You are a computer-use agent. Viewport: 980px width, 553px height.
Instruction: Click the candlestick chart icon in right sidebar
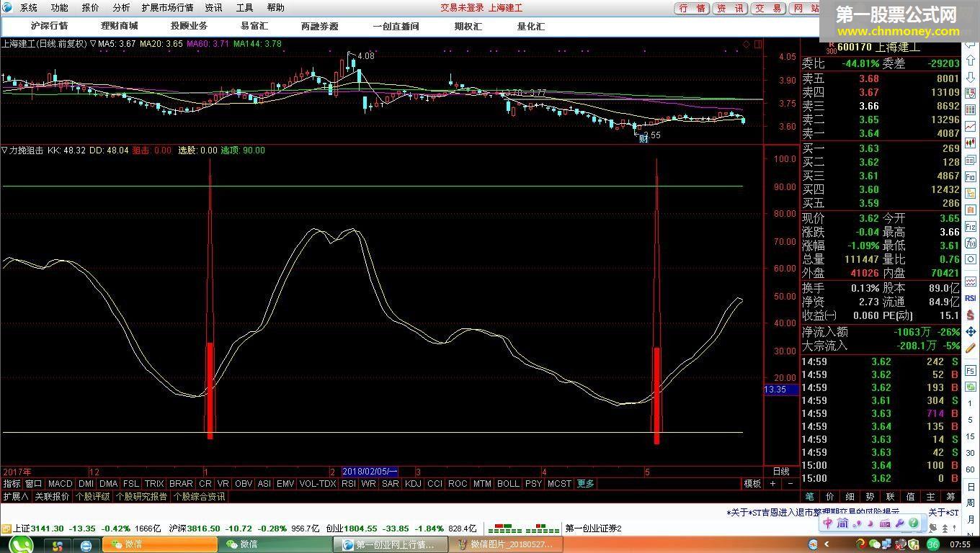click(x=971, y=143)
